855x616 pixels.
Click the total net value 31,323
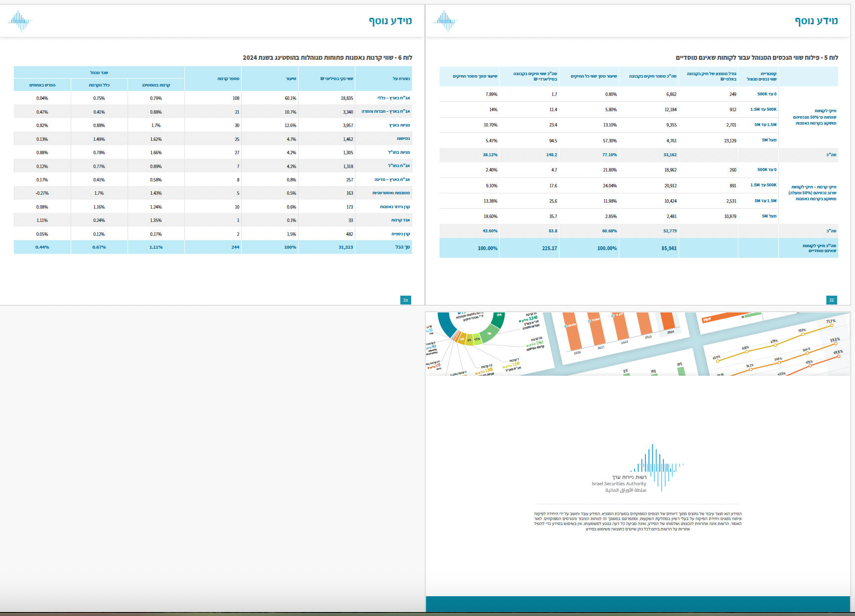pos(346,247)
